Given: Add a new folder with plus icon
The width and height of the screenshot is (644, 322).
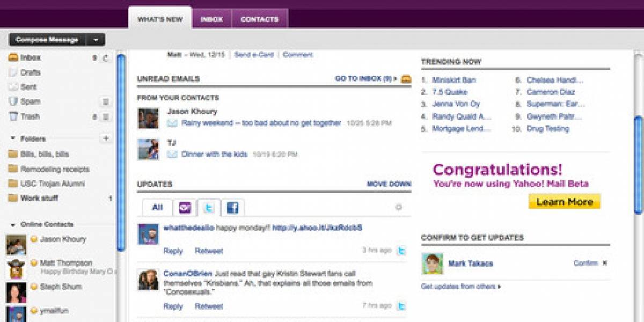Looking at the screenshot, I should pyautogui.click(x=106, y=138).
